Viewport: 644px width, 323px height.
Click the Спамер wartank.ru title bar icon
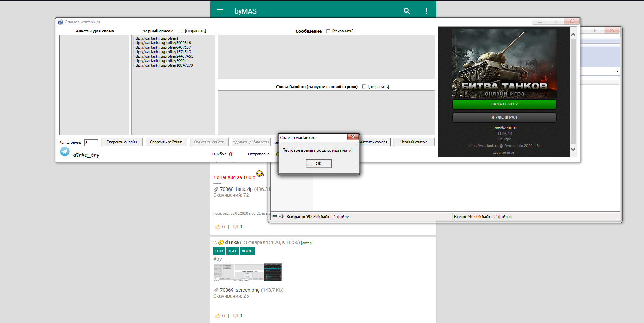click(x=60, y=22)
